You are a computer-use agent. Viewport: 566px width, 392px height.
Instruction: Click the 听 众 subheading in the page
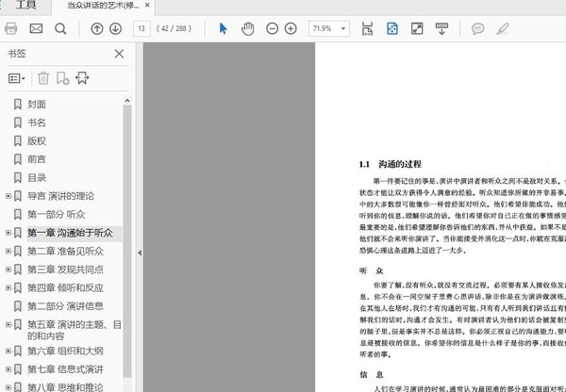[x=371, y=270]
